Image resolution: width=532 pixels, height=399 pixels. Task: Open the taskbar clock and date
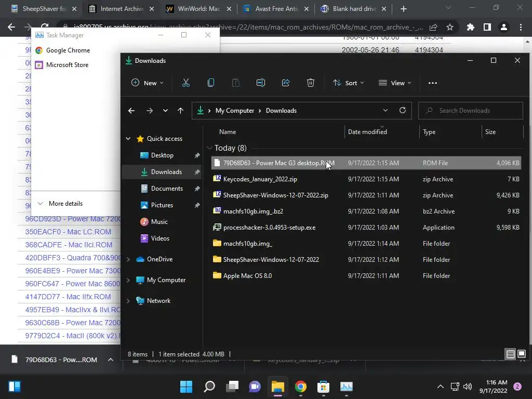(493, 387)
